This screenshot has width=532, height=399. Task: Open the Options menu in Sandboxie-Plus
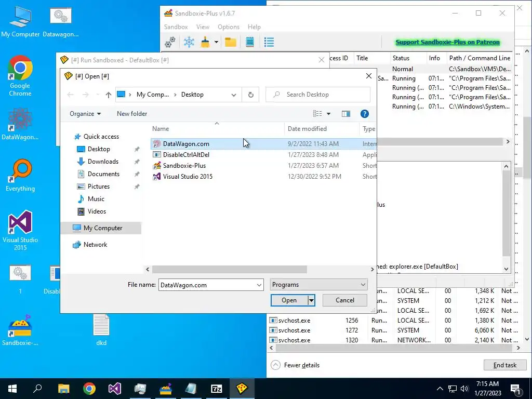229,27
